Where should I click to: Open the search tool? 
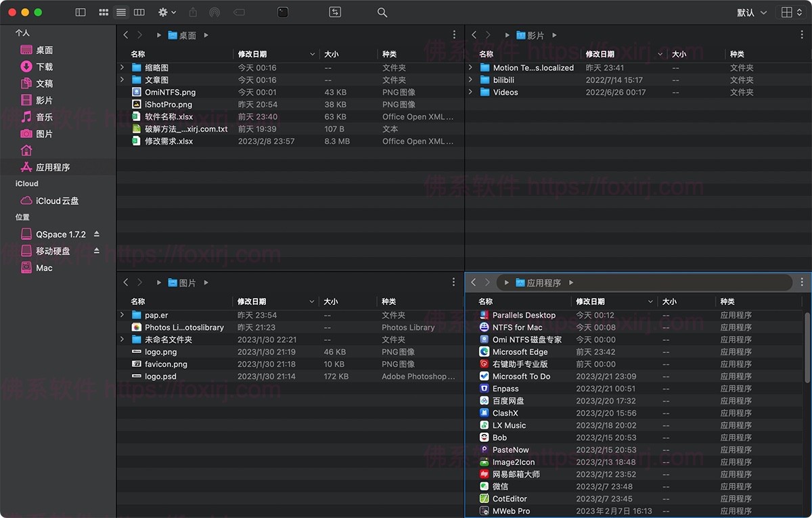pyautogui.click(x=382, y=11)
